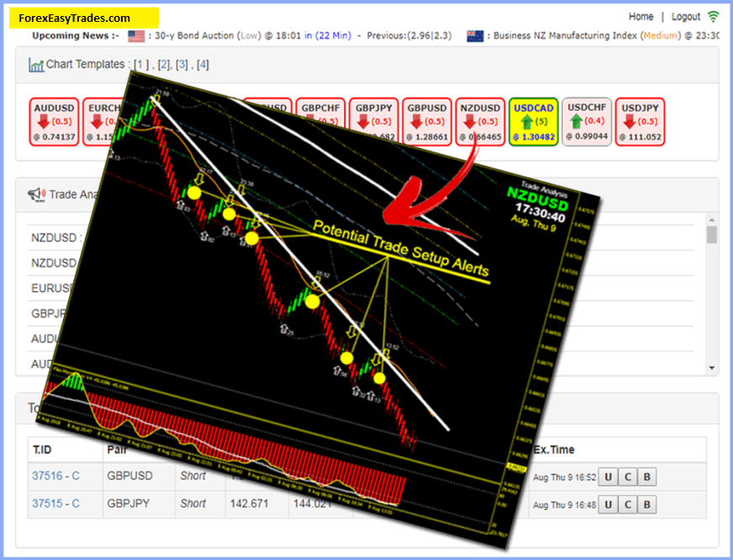Click the Wi-Fi signal icon beside Logout
Image resolution: width=733 pixels, height=560 pixels.
713,17
